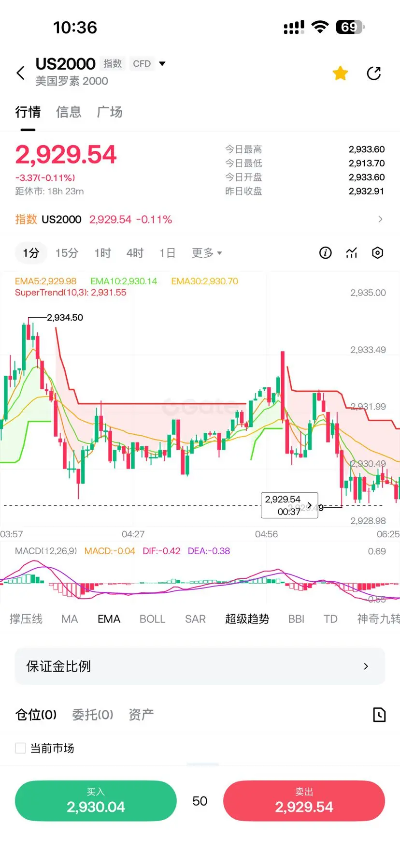Screen dimensions: 400x868
Task: Tap the 距休市: 18h 23m text
Action: click(49, 191)
